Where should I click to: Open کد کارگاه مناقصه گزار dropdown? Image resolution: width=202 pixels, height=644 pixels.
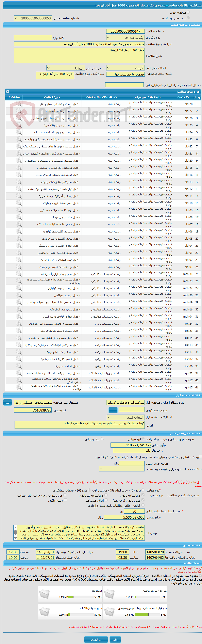pyautogui.click(x=125, y=417)
